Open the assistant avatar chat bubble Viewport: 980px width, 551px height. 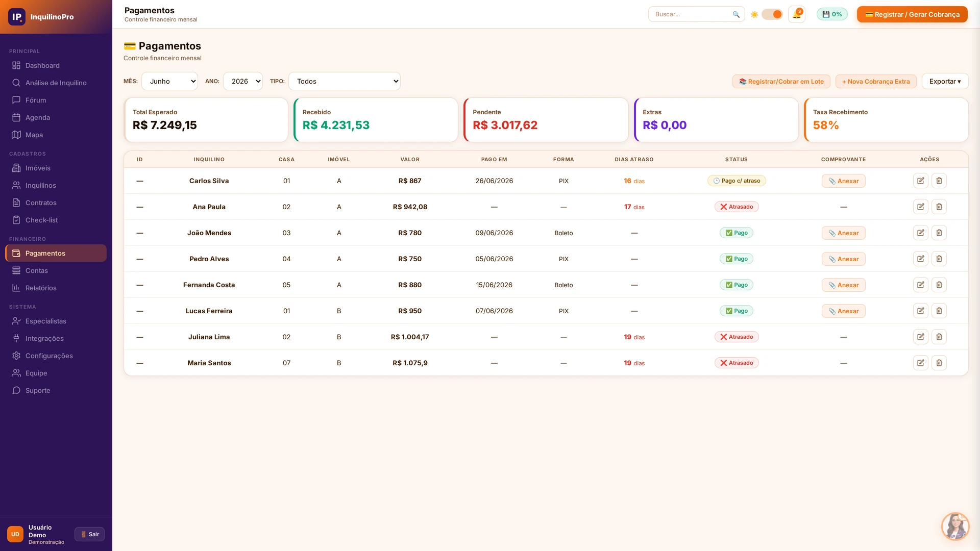point(955,526)
